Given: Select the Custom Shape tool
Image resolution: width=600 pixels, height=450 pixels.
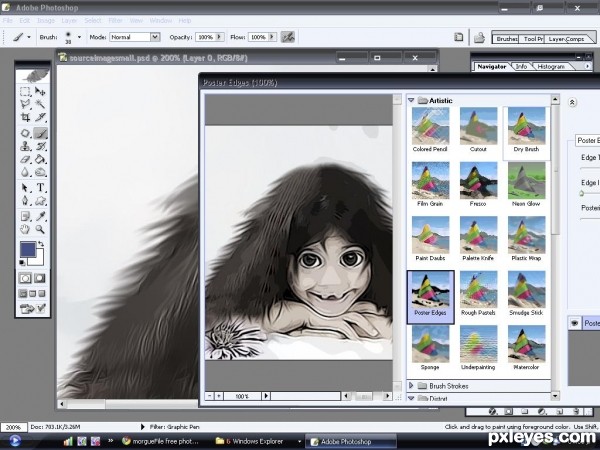Looking at the screenshot, I should click(x=40, y=201).
